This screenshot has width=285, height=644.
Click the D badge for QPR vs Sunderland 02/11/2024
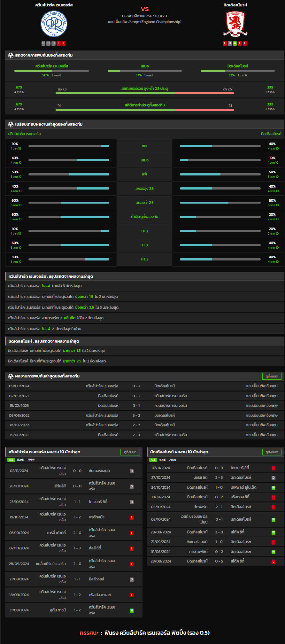132,471
